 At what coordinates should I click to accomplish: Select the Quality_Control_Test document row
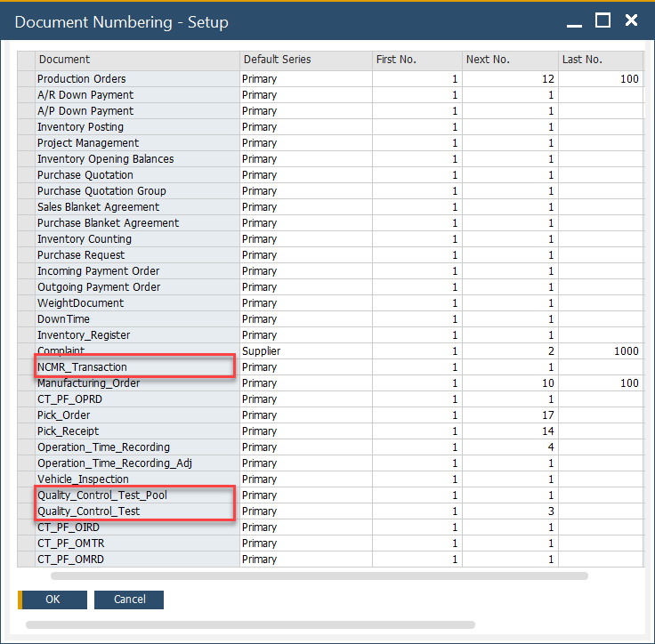tap(88, 511)
